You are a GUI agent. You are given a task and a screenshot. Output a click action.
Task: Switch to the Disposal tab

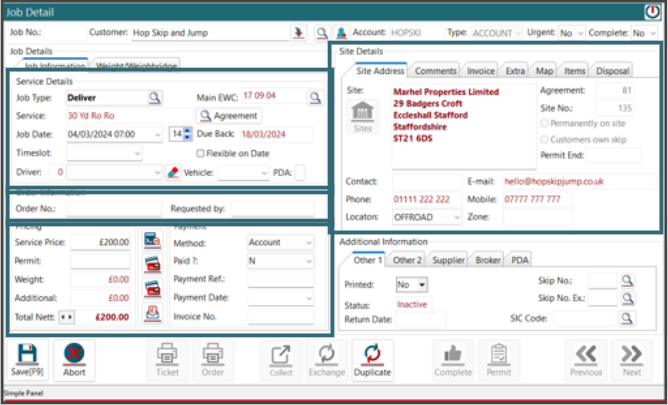coord(613,71)
